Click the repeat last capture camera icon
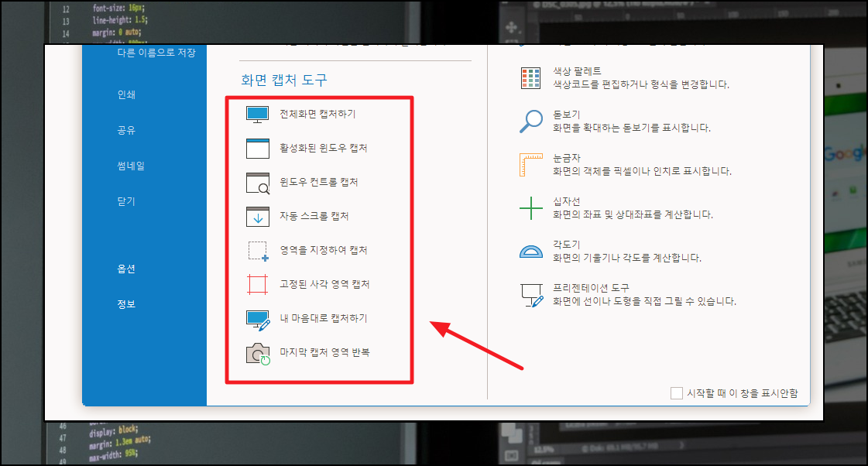This screenshot has height=466, width=868. (x=258, y=354)
